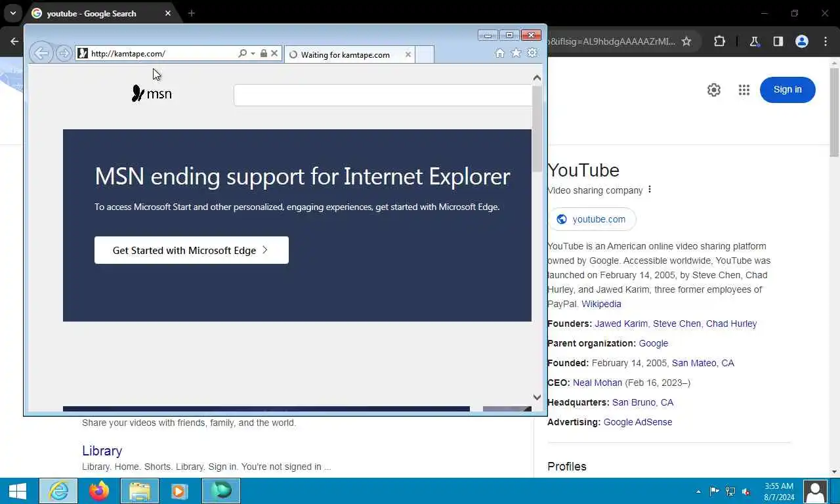Screen dimensions: 840x504
Task: Click the IE page scrollbar down arrow
Action: tap(537, 397)
